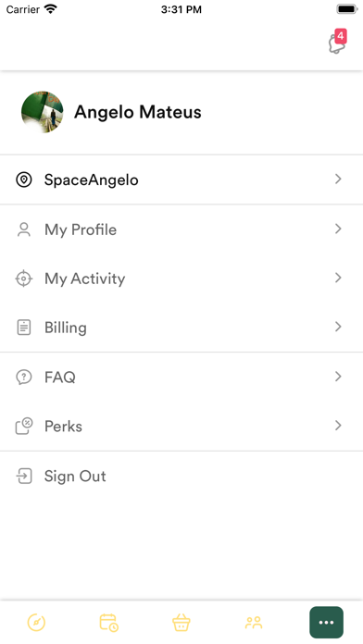Expand the My Profile chevron
The image size is (363, 644).
338,229
